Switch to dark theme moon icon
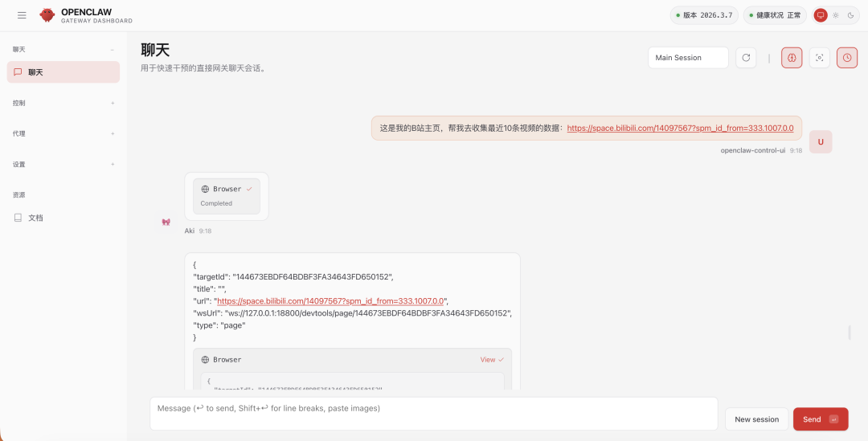868x441 pixels. tap(851, 15)
